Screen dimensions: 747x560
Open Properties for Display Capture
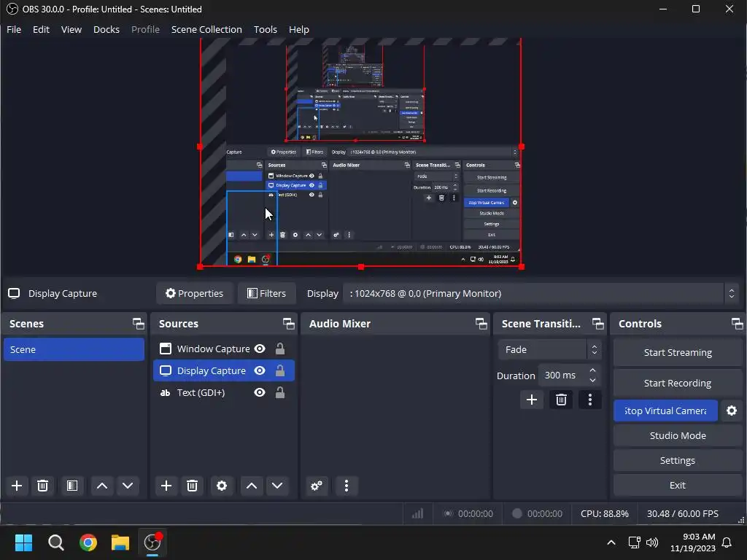pyautogui.click(x=194, y=293)
